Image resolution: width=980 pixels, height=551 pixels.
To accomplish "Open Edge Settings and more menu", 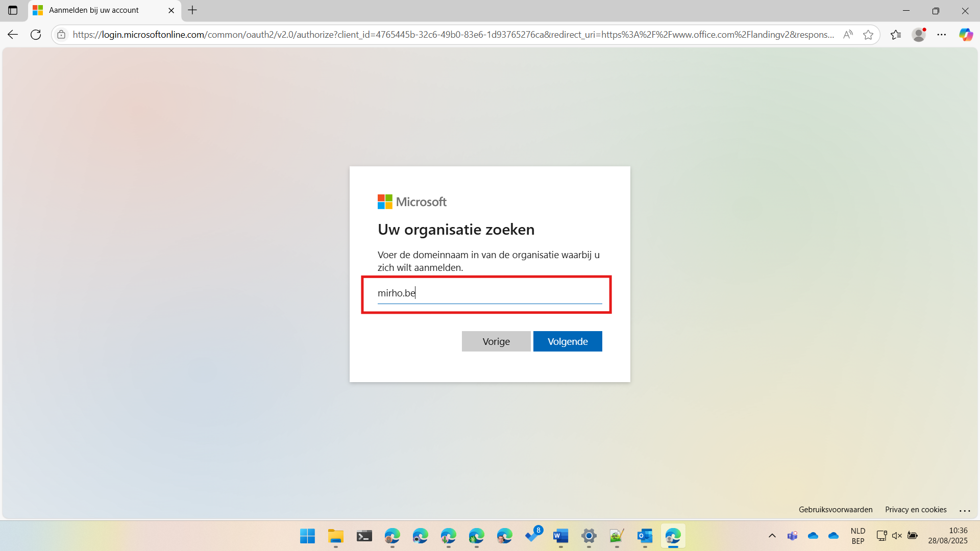I will coord(942,35).
